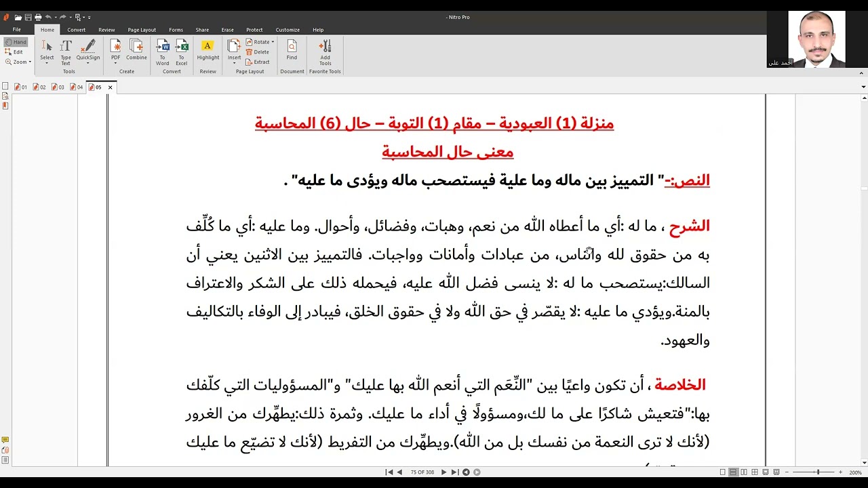
Task: Open the Customize Quick Access Toolbar arrow
Action: point(89,18)
